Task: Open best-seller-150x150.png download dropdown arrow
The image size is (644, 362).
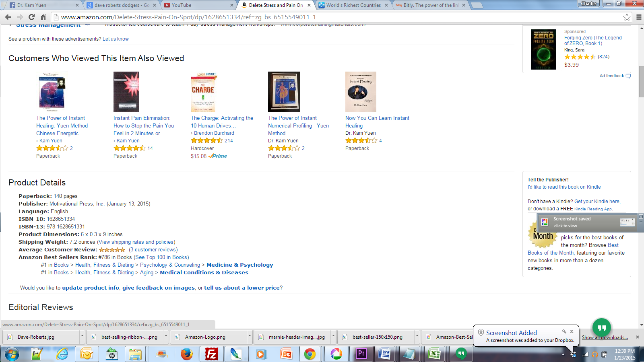Action: pos(417,337)
